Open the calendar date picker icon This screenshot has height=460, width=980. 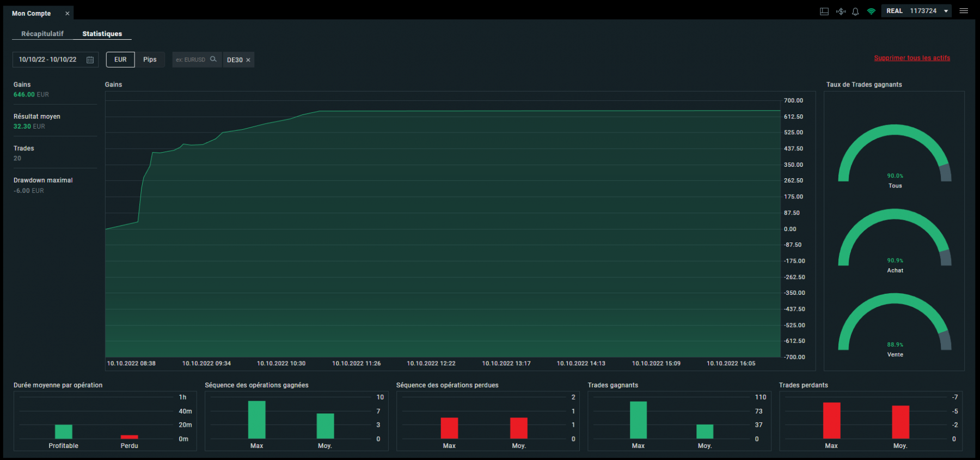point(90,60)
